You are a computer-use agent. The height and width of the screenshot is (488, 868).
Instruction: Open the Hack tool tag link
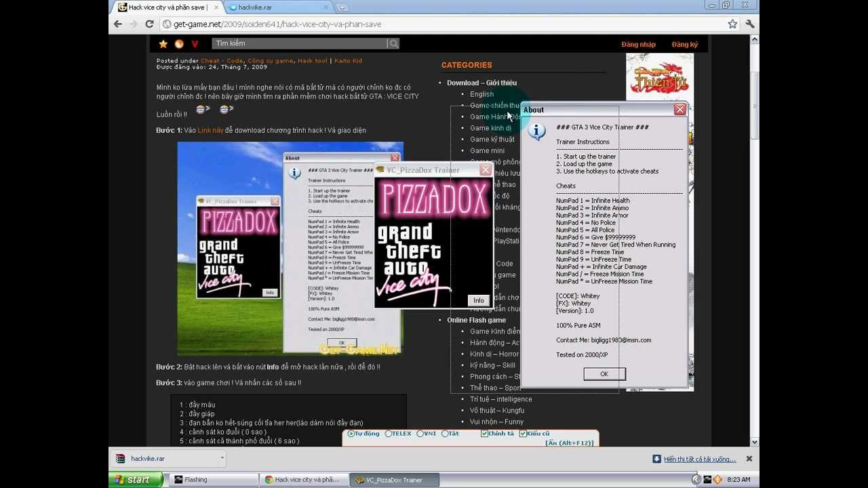pos(313,61)
